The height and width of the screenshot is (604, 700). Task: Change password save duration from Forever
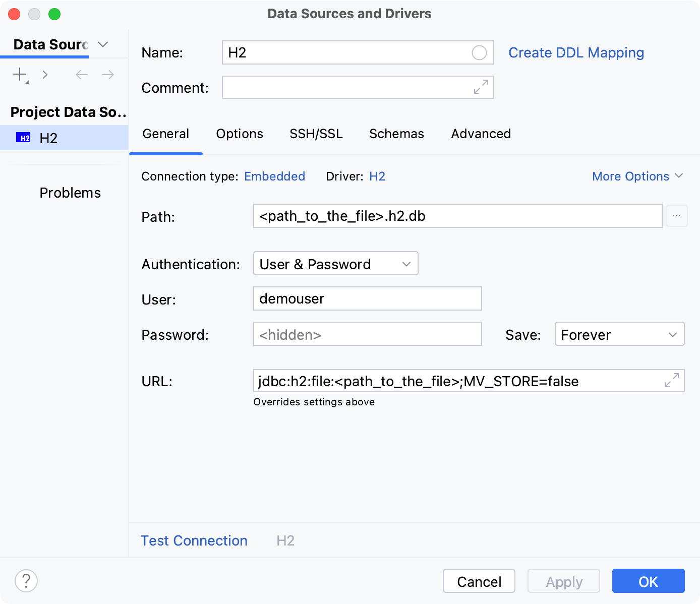(x=619, y=334)
